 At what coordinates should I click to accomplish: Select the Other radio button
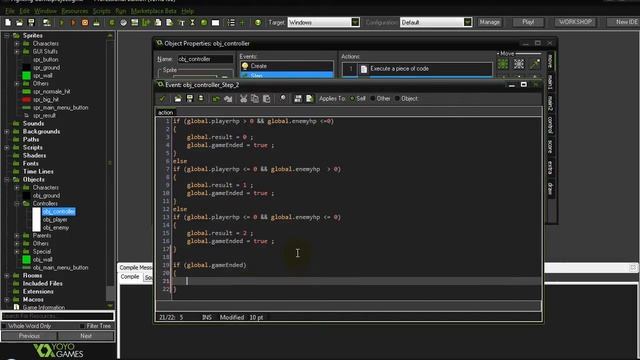point(372,98)
